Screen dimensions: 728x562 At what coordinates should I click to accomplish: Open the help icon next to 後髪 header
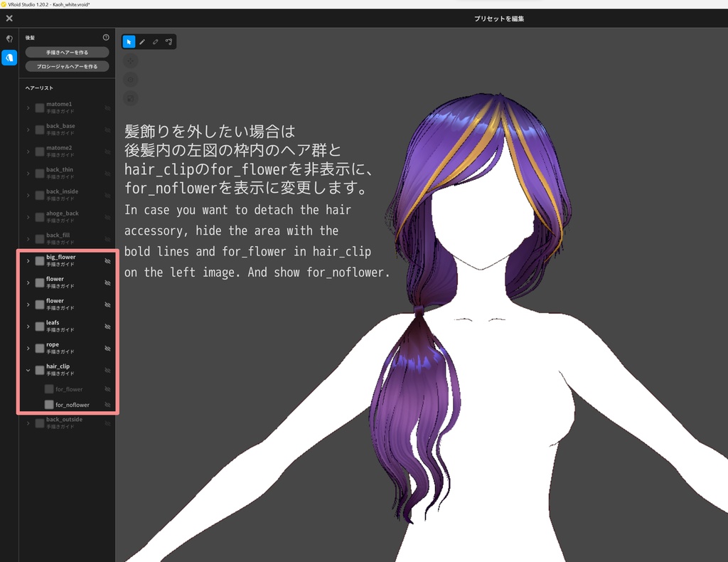click(106, 37)
